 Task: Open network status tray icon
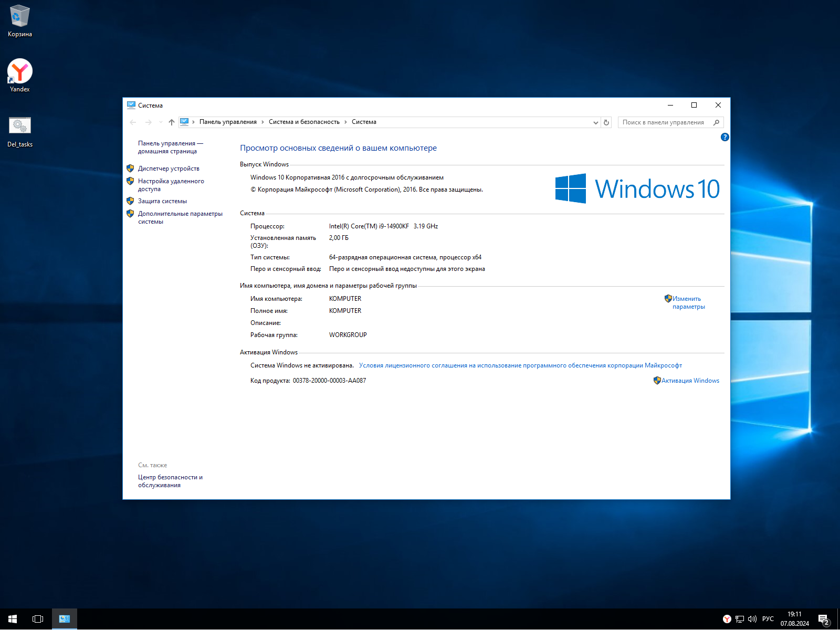(x=740, y=619)
